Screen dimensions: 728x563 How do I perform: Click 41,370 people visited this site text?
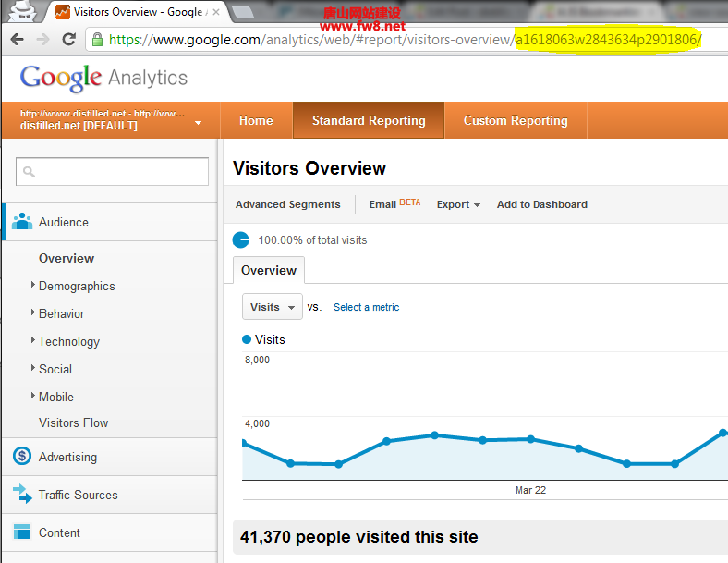pyautogui.click(x=358, y=537)
